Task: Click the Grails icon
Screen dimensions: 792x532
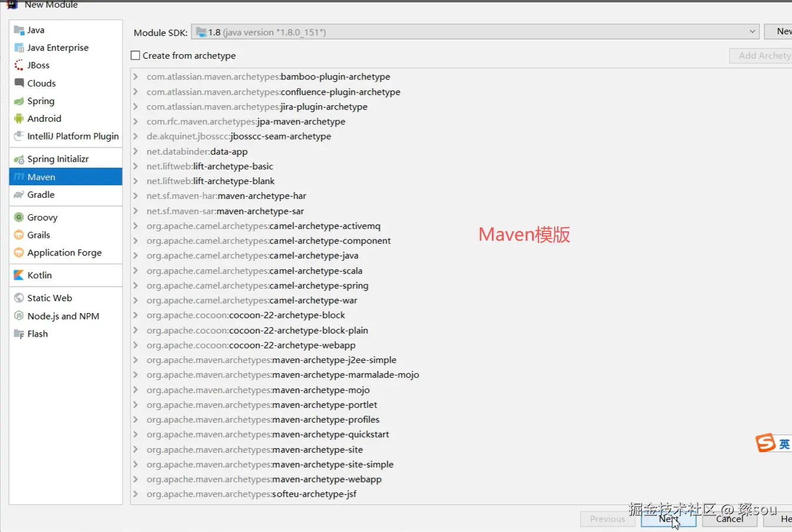Action: 19,235
